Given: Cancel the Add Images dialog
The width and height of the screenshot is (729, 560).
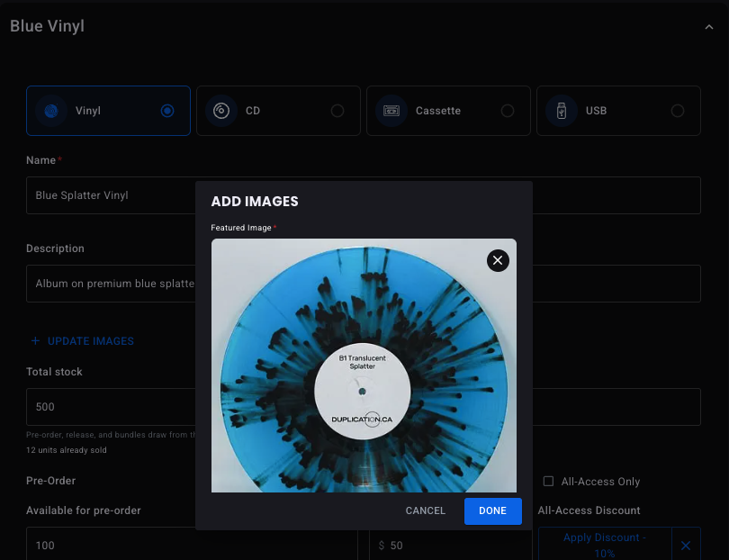Looking at the screenshot, I should click(x=425, y=510).
